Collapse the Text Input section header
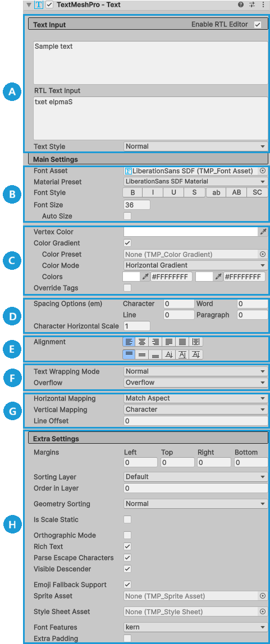 pos(148,25)
